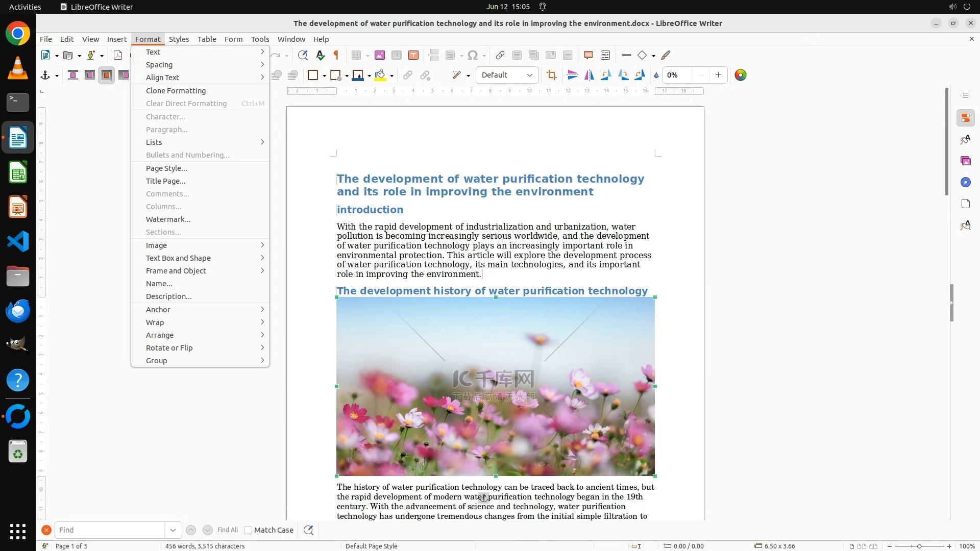Flip the image vertically
The height and width of the screenshot is (551, 980).
[572, 76]
